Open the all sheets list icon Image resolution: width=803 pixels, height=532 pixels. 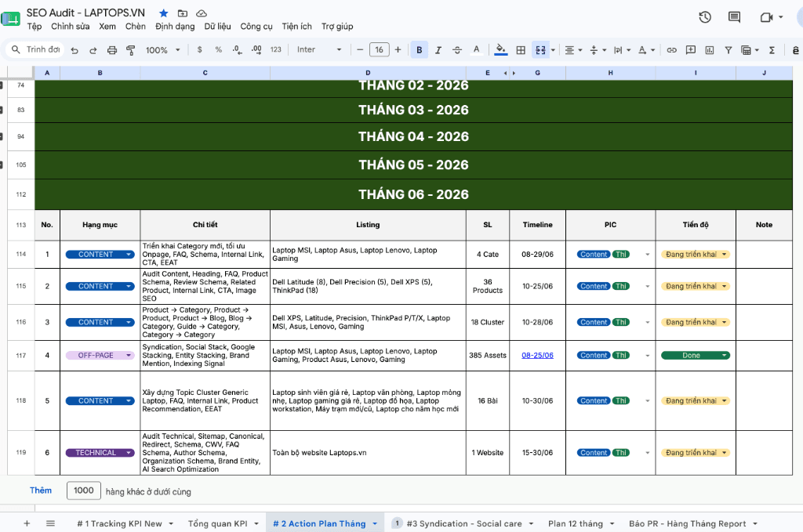(x=50, y=523)
